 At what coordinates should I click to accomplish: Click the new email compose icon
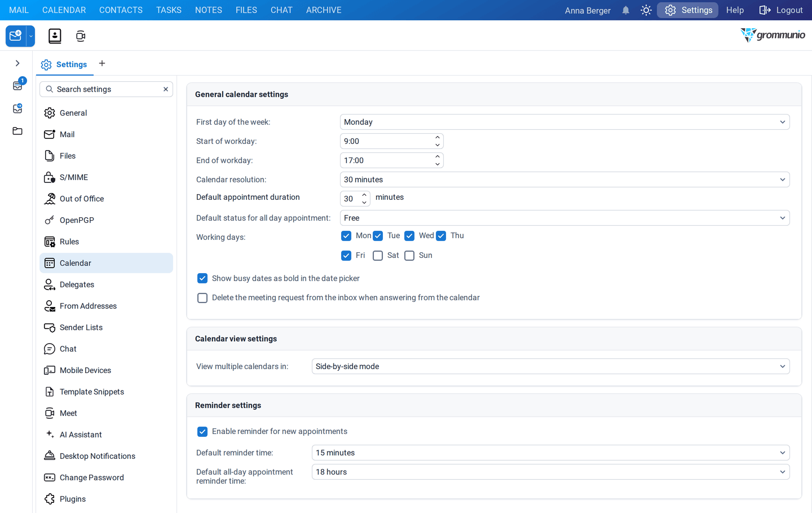[x=16, y=36]
